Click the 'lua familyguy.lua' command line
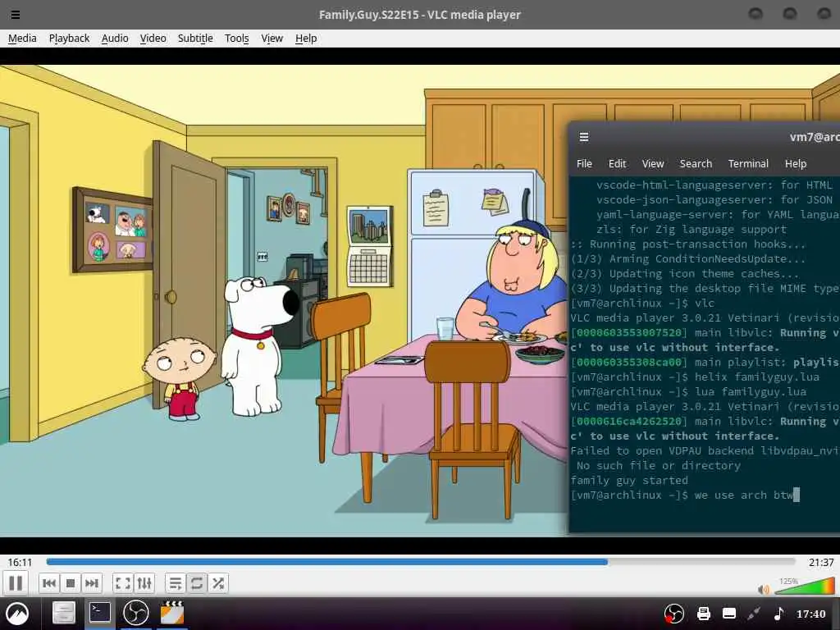 [688, 391]
